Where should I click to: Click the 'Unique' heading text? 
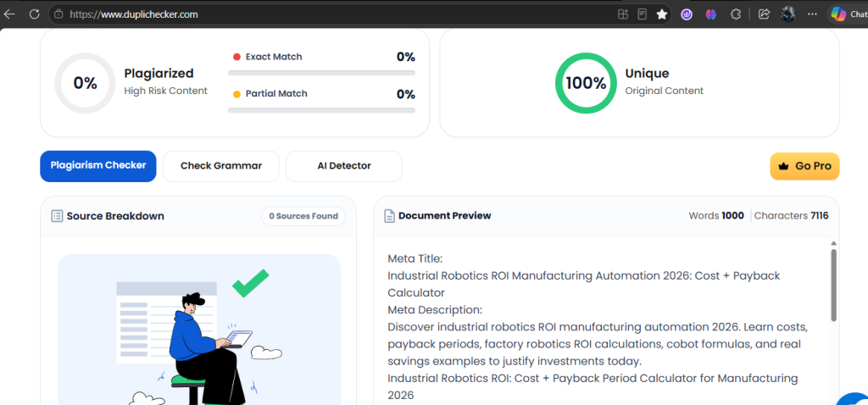[x=647, y=73]
